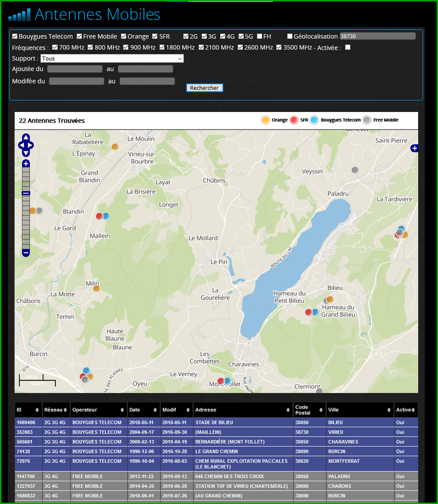
Task: Open the Antennes Mobiles title link
Action: click(97, 15)
